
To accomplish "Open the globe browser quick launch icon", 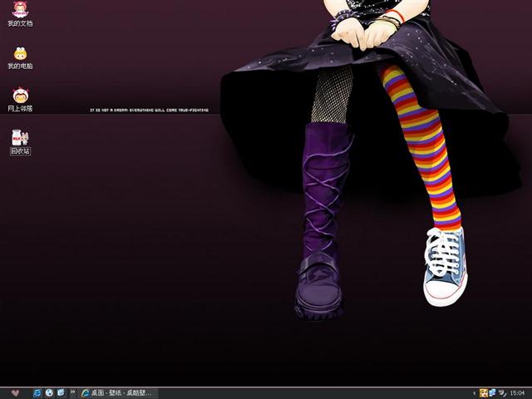I will 49,393.
